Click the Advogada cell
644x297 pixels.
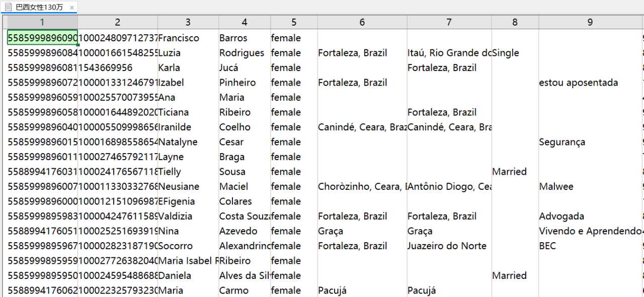[x=590, y=216]
